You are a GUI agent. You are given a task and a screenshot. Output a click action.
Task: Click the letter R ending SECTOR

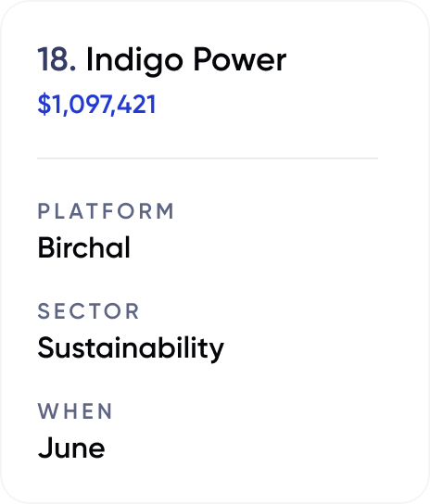point(133,311)
